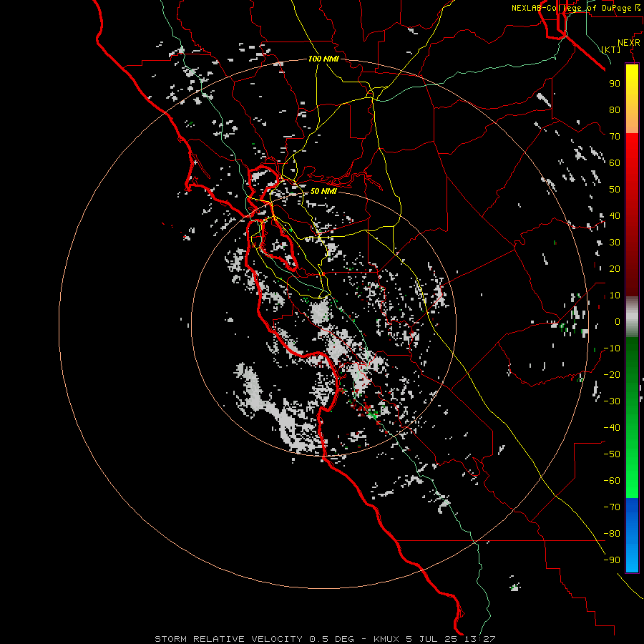
Task: Click the -50 value on velocity scale
Action: tap(612, 454)
